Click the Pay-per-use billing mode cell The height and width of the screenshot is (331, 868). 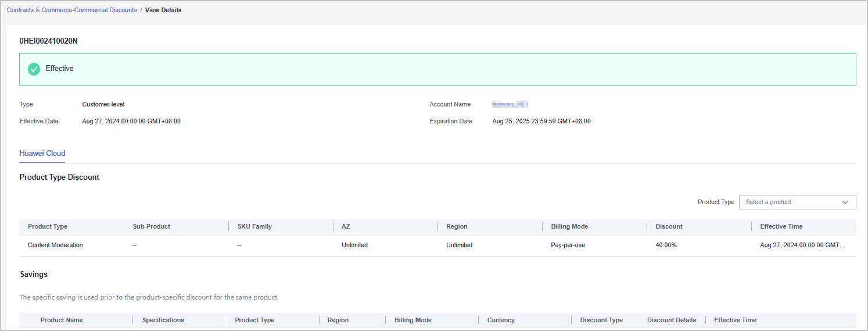click(x=568, y=245)
